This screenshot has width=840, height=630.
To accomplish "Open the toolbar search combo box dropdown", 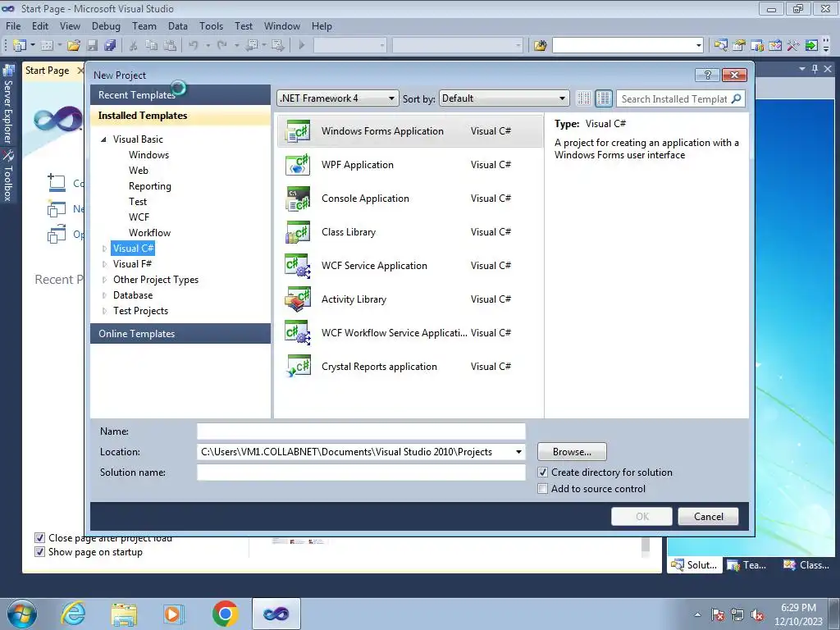I will [x=698, y=46].
